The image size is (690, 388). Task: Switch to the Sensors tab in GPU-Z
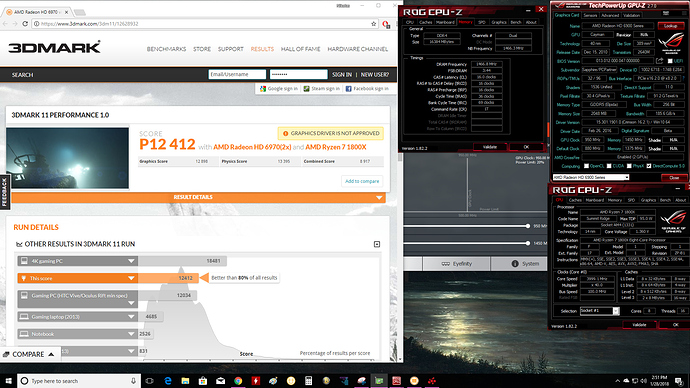pos(590,15)
